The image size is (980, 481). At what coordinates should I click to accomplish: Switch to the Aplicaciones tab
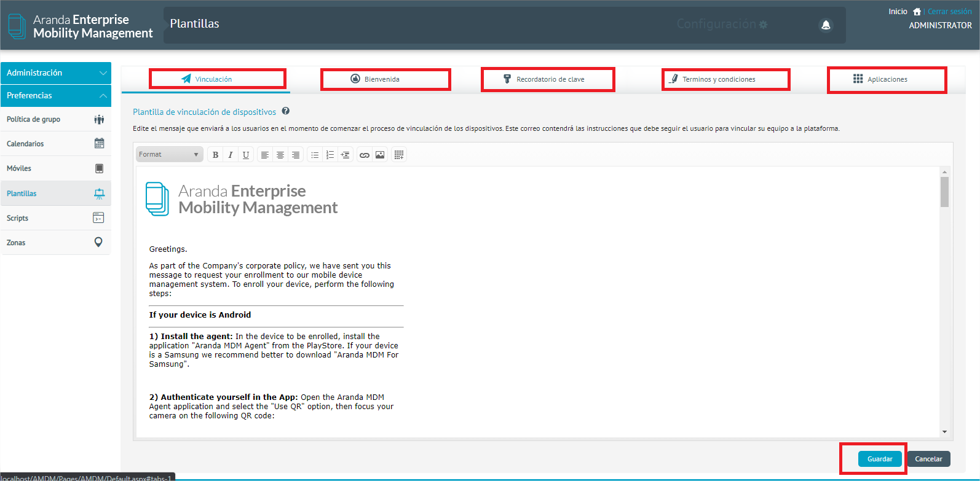[880, 79]
